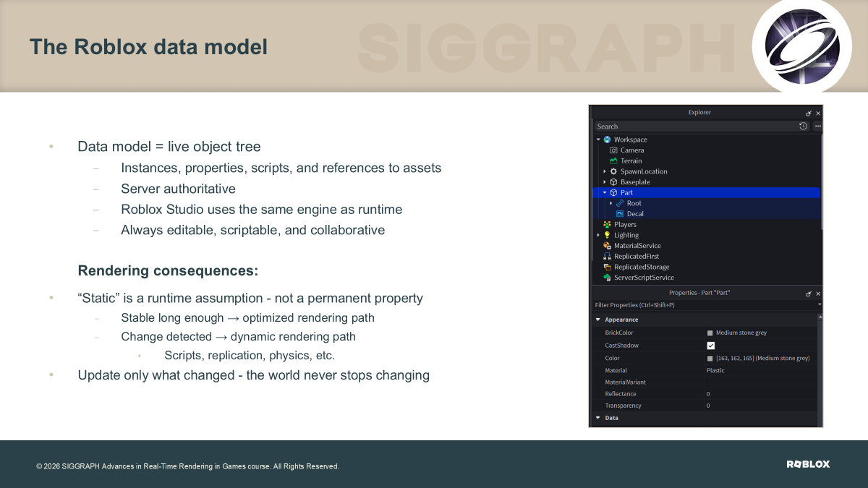
Task: Click the Lighting bulb icon
Action: 607,235
